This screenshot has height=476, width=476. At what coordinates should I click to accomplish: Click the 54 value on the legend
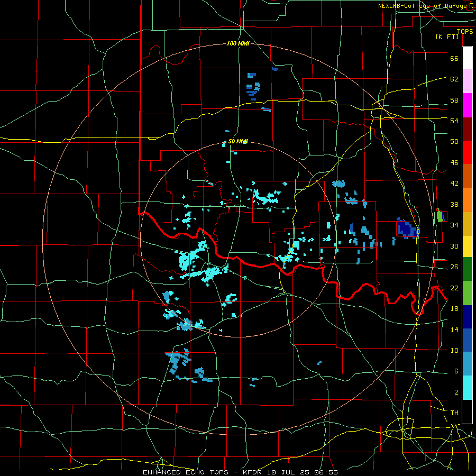(x=454, y=121)
